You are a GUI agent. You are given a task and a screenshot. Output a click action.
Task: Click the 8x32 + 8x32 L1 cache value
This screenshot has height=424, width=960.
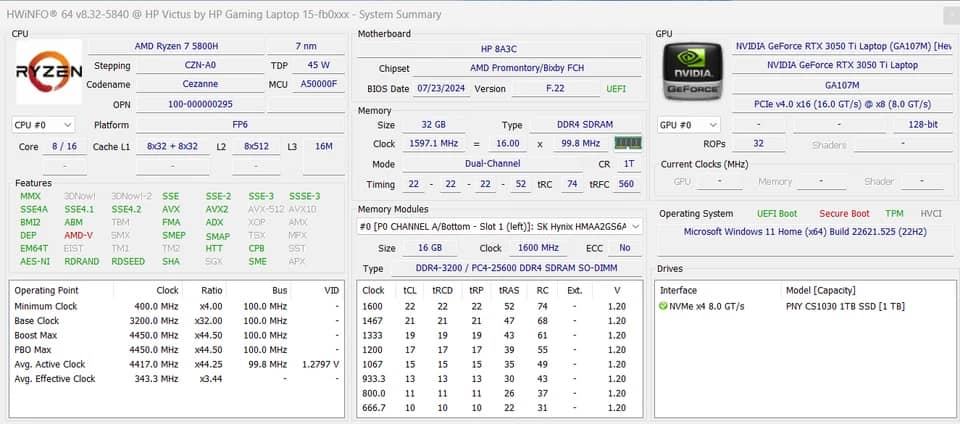(173, 147)
